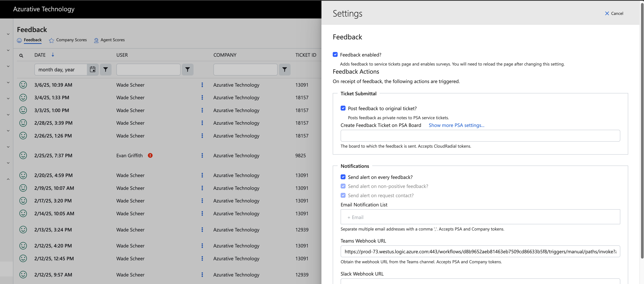The width and height of the screenshot is (644, 284).
Task: Focus the month day year date field
Action: (x=61, y=69)
